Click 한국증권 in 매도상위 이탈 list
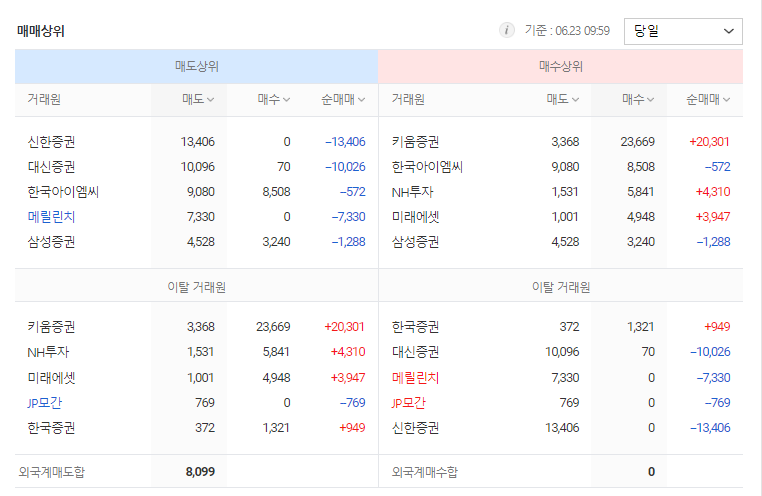The image size is (762, 496). (51, 428)
